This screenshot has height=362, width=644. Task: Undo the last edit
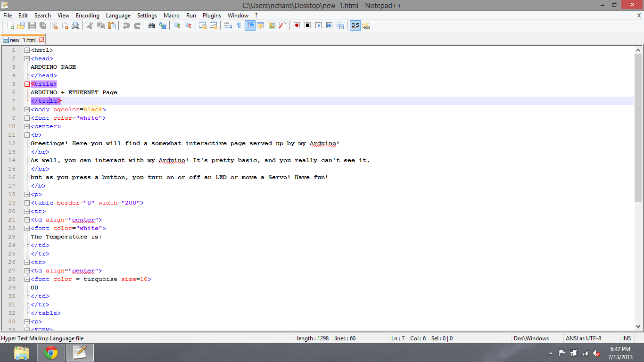[126, 25]
